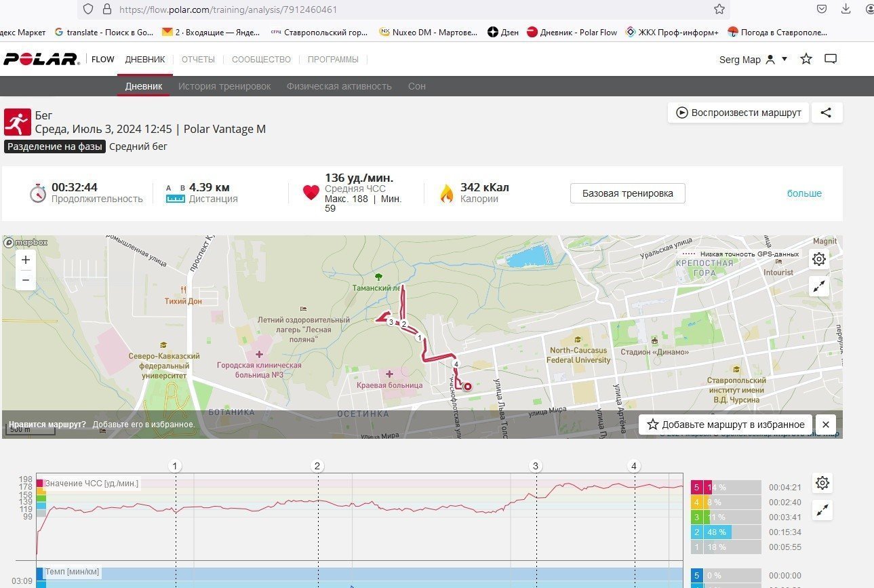Click the stopwatch duration icon
Screen dimensions: 874x588
point(38,193)
